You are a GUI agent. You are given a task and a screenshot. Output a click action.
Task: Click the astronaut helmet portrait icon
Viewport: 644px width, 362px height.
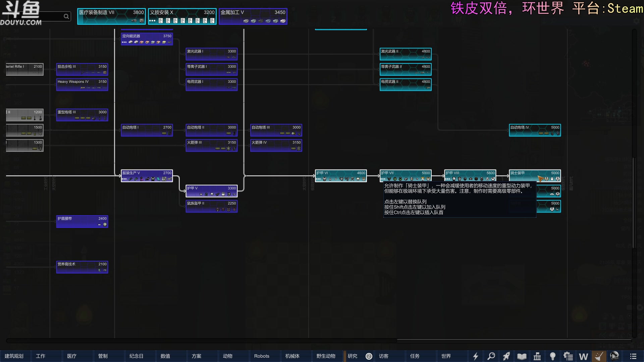coord(614,356)
